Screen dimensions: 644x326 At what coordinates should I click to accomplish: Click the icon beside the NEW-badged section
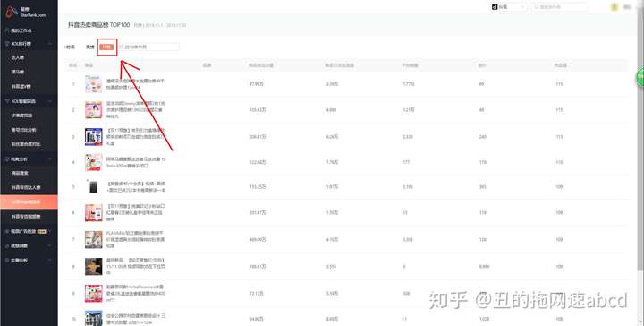[7, 231]
